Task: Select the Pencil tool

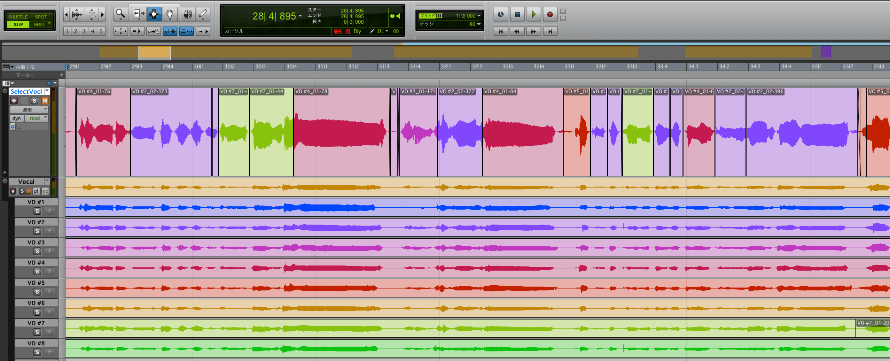Action: pyautogui.click(x=203, y=14)
